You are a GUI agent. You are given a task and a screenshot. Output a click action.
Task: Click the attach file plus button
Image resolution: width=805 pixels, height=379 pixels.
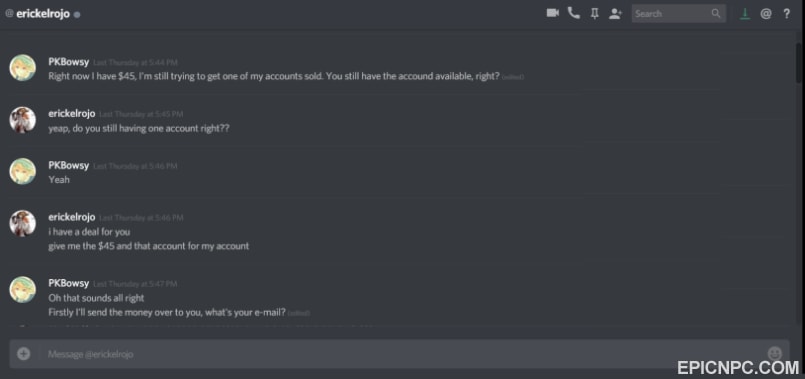(24, 354)
